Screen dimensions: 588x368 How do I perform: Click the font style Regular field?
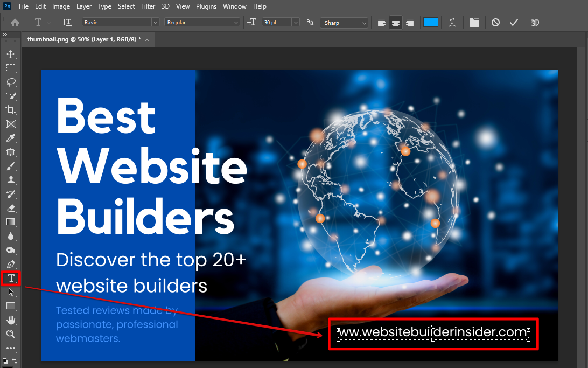pos(202,22)
